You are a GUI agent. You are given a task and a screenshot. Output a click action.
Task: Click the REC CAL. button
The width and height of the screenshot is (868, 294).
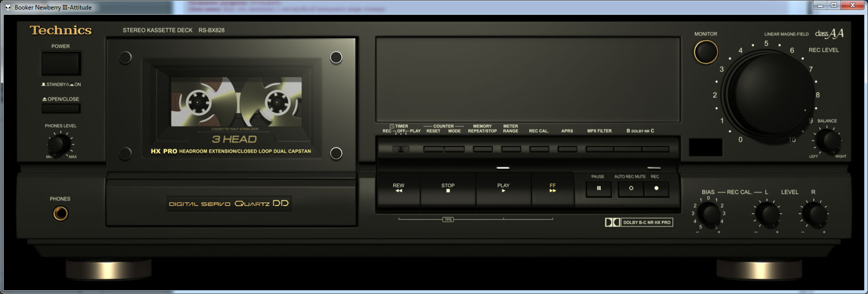(x=539, y=149)
